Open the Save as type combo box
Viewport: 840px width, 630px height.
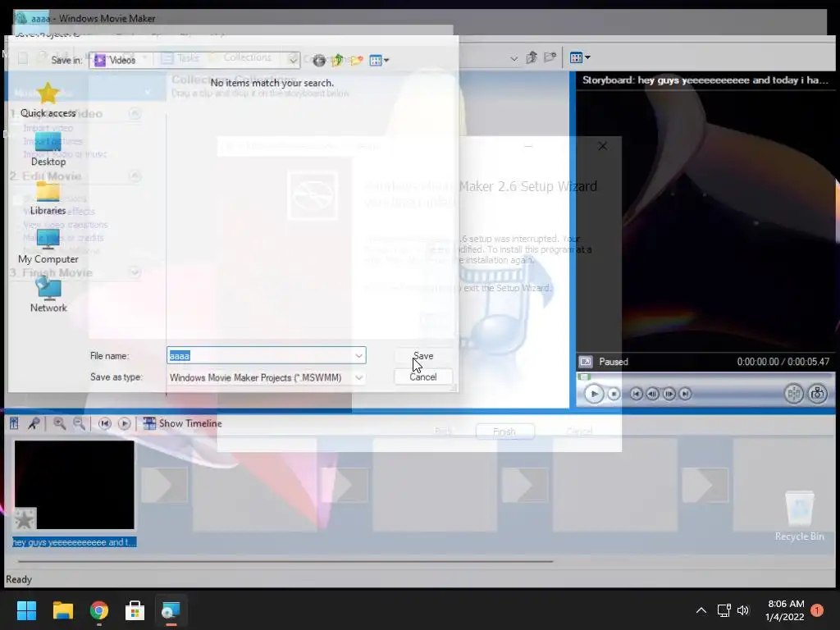pos(267,377)
